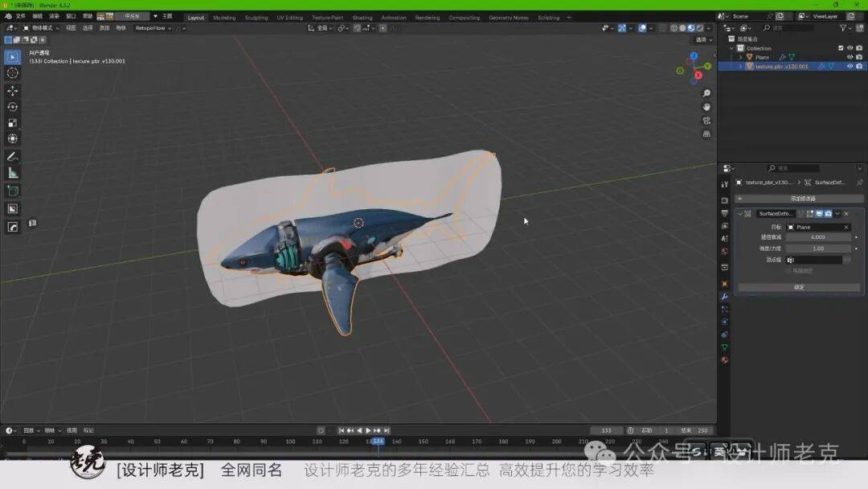Open the Material properties tab
The width and height of the screenshot is (868, 489).
[x=725, y=360]
